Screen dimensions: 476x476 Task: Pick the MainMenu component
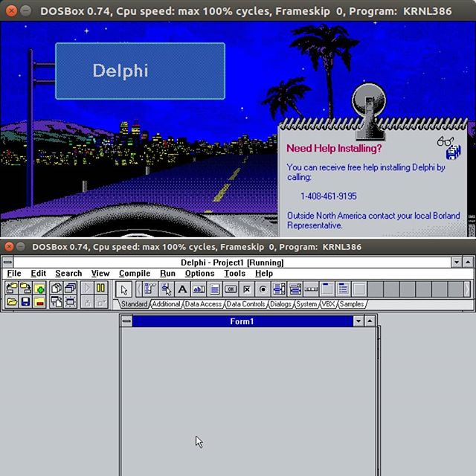pyautogui.click(x=150, y=289)
